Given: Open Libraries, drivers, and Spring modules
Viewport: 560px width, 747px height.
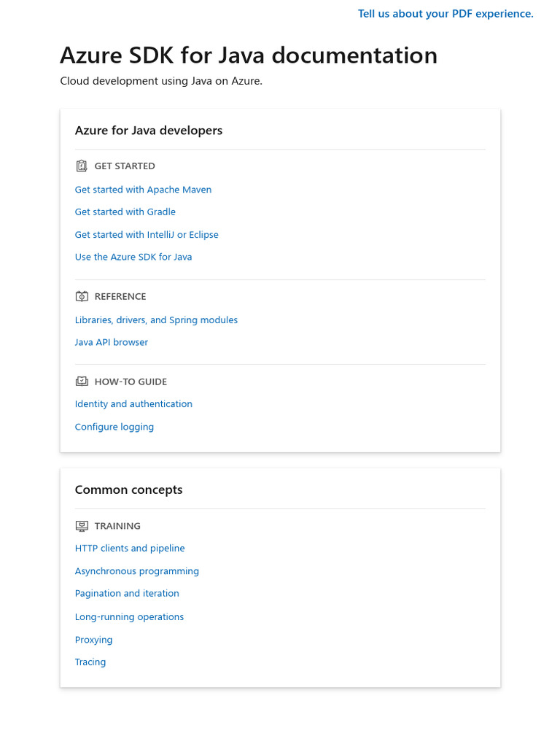Looking at the screenshot, I should coord(156,320).
